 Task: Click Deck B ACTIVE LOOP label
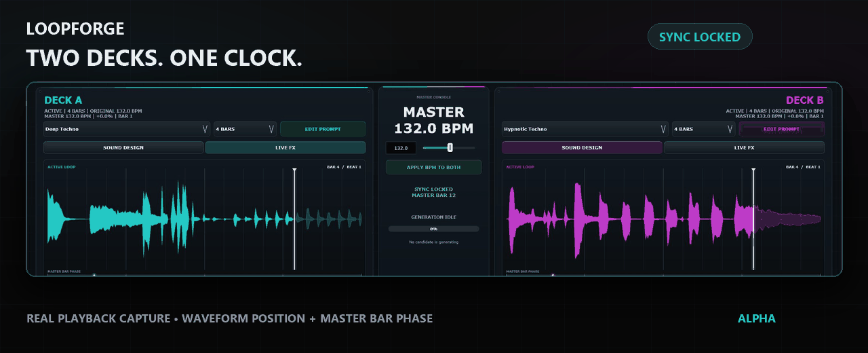tap(520, 166)
